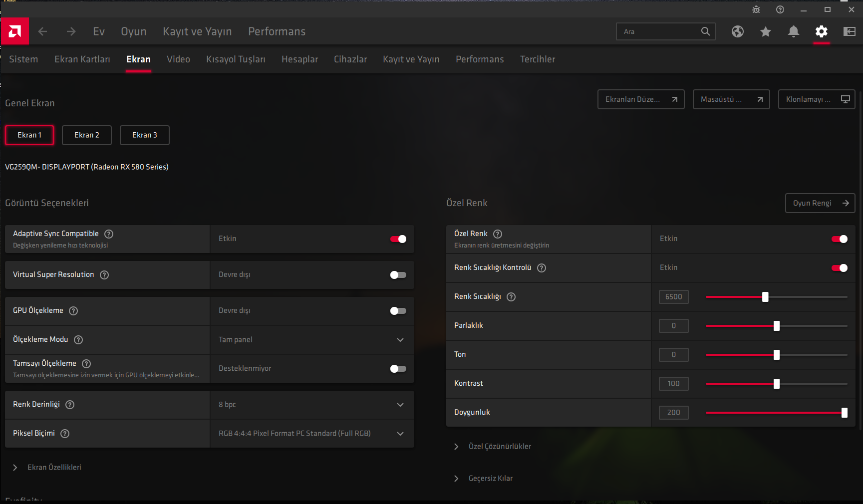Viewport: 863px width, 504px height.
Task: Click Doygunluk 200 value box
Action: point(674,413)
